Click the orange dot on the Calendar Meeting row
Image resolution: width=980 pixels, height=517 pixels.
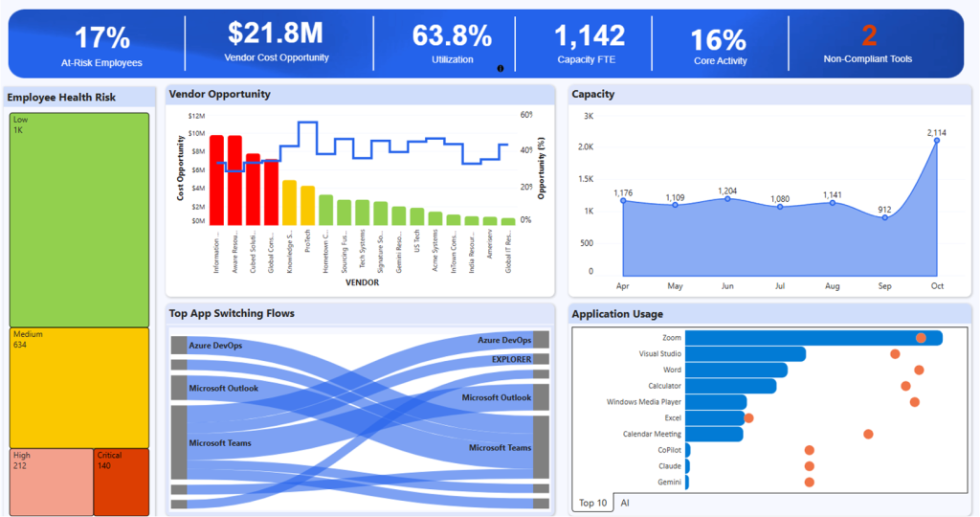coord(868,434)
